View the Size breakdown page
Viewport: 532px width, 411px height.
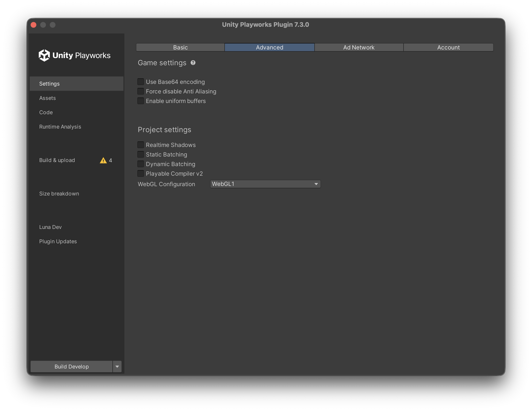coord(77,194)
